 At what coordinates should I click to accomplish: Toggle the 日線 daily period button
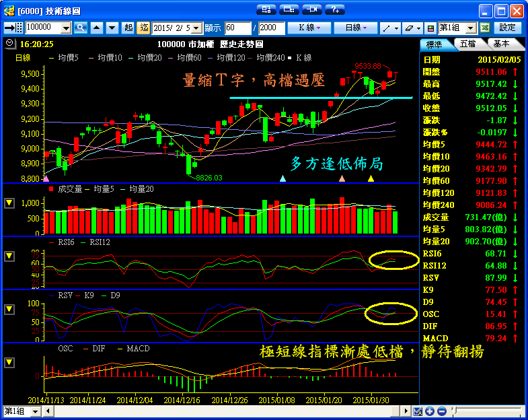click(x=356, y=28)
